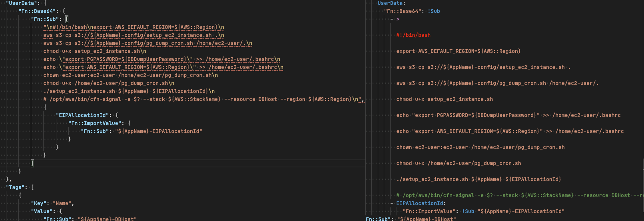Click ./setup_ec2_instance.sh line in left pane

(129, 91)
